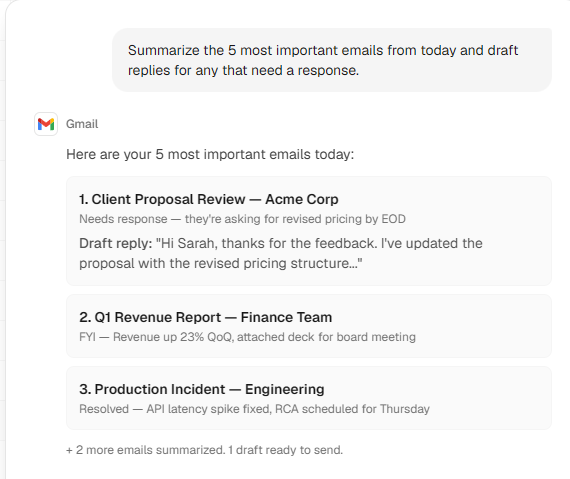The width and height of the screenshot is (570, 479).
Task: Click the first line of the user prompt
Action: tap(323, 50)
